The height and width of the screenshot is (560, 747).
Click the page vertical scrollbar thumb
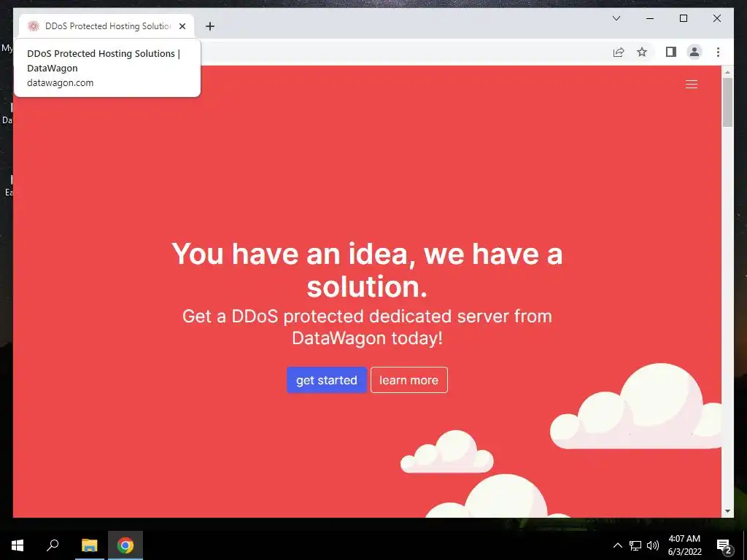pyautogui.click(x=727, y=102)
